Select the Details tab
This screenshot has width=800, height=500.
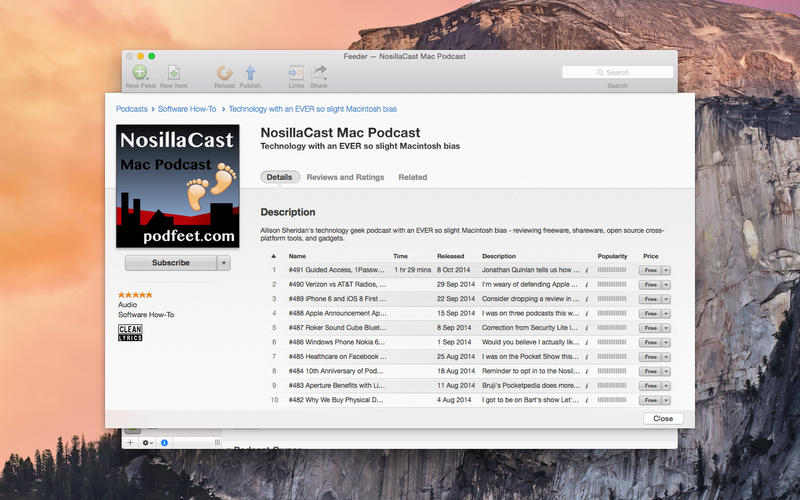(280, 177)
